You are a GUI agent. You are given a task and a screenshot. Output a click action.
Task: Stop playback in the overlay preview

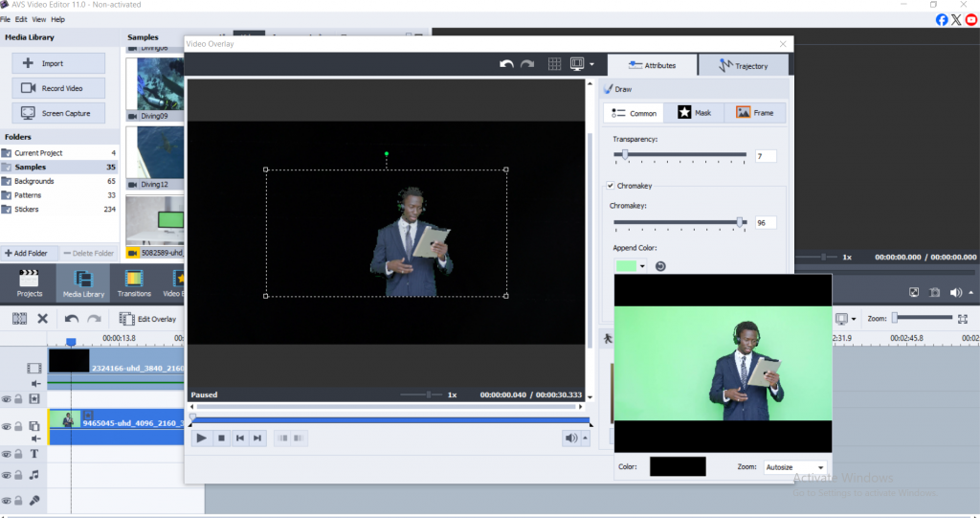222,438
